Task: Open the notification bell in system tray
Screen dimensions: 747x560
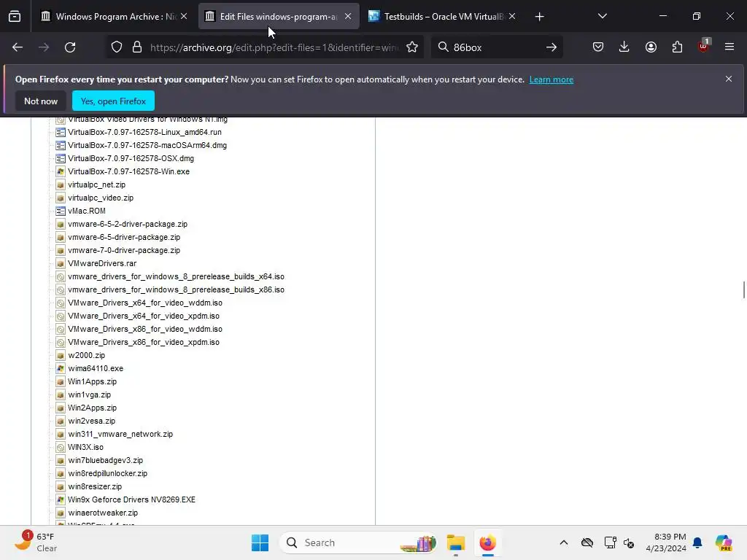Action: click(697, 542)
